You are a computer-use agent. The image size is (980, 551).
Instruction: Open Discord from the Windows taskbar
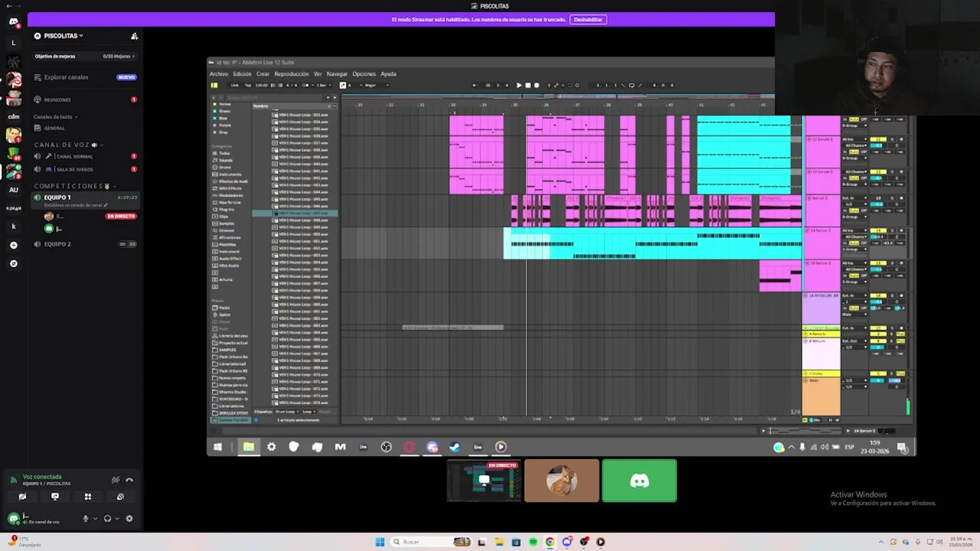tap(567, 542)
